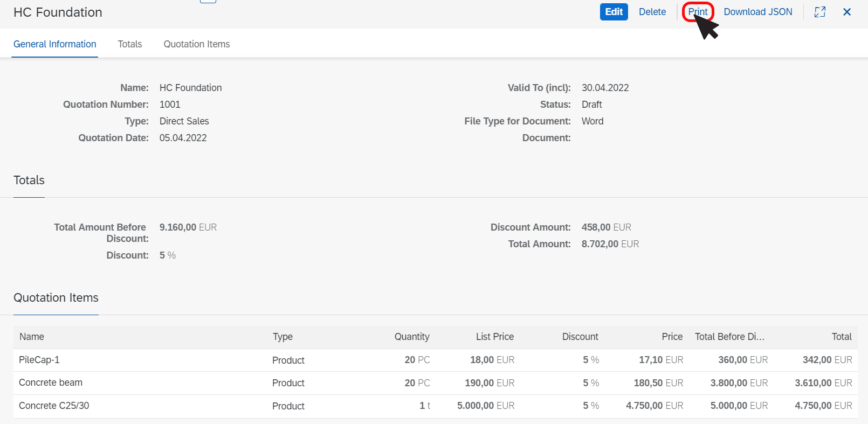Switch to the General Information tab

coord(55,44)
